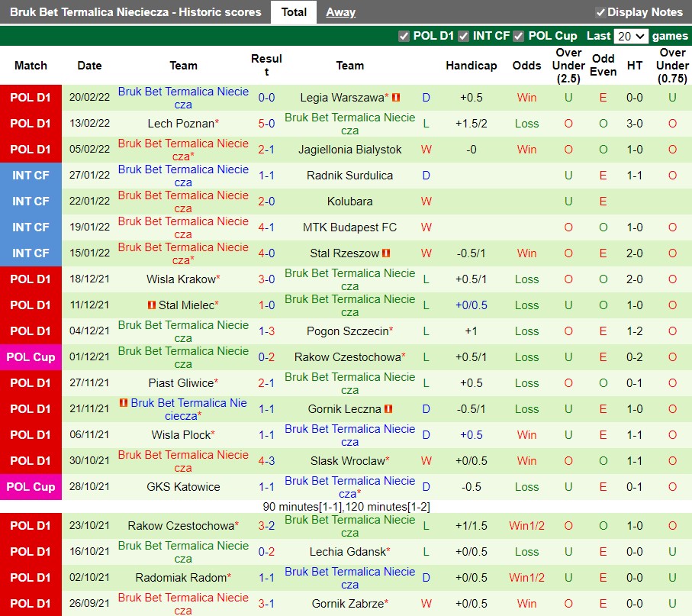Open Jagiellonia Bialystok team link

pos(349,150)
